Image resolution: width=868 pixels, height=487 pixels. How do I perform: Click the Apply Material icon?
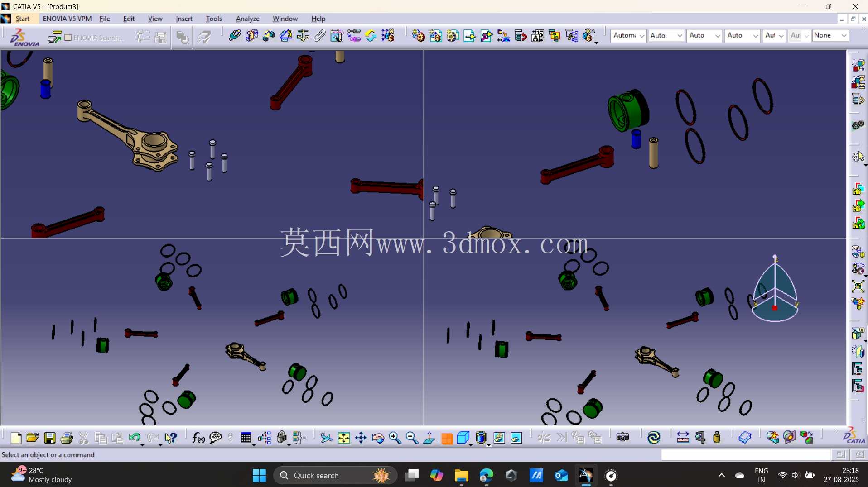[745, 437]
